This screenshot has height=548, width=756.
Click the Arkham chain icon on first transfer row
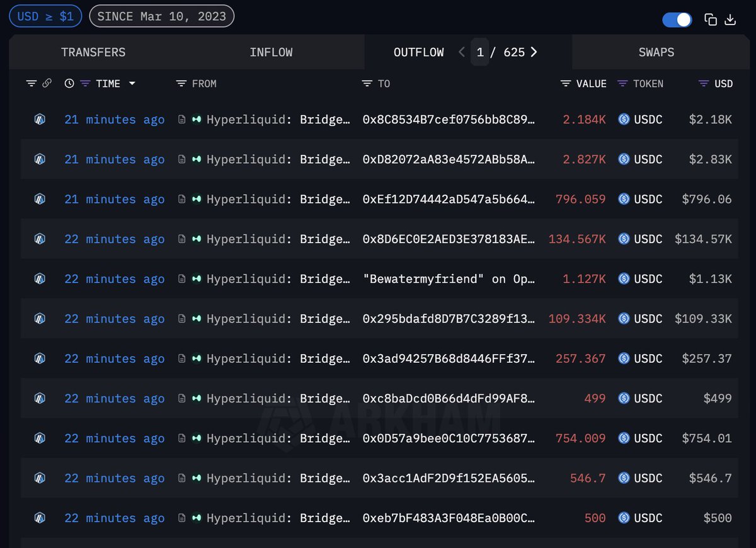click(x=39, y=119)
